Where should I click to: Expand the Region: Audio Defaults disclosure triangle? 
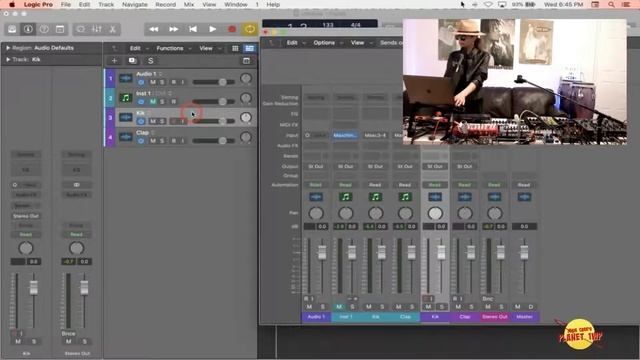coord(8,48)
